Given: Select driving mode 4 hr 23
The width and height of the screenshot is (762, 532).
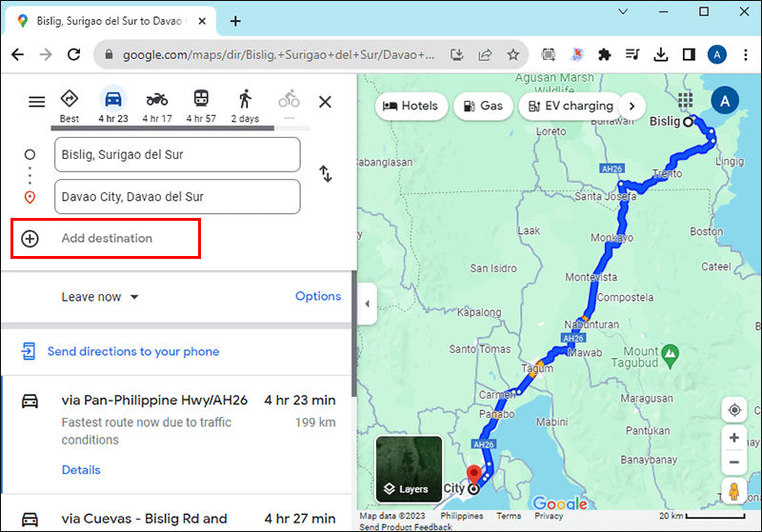Looking at the screenshot, I should pos(113,106).
